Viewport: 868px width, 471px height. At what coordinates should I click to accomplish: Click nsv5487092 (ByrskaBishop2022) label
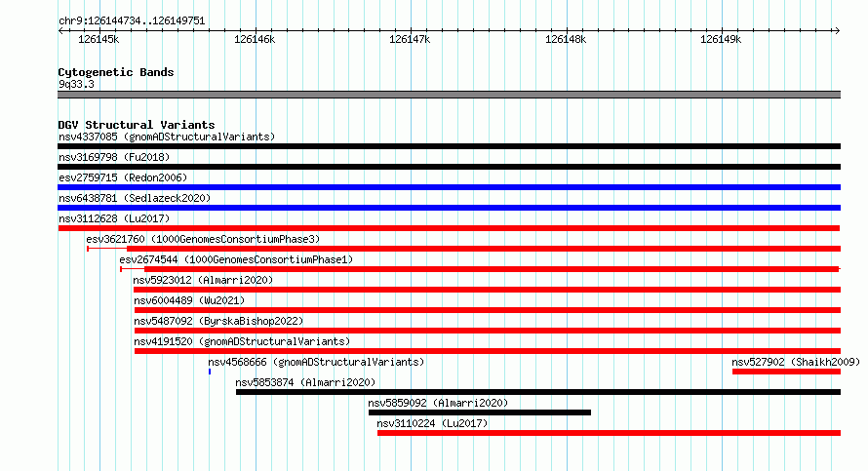click(218, 321)
